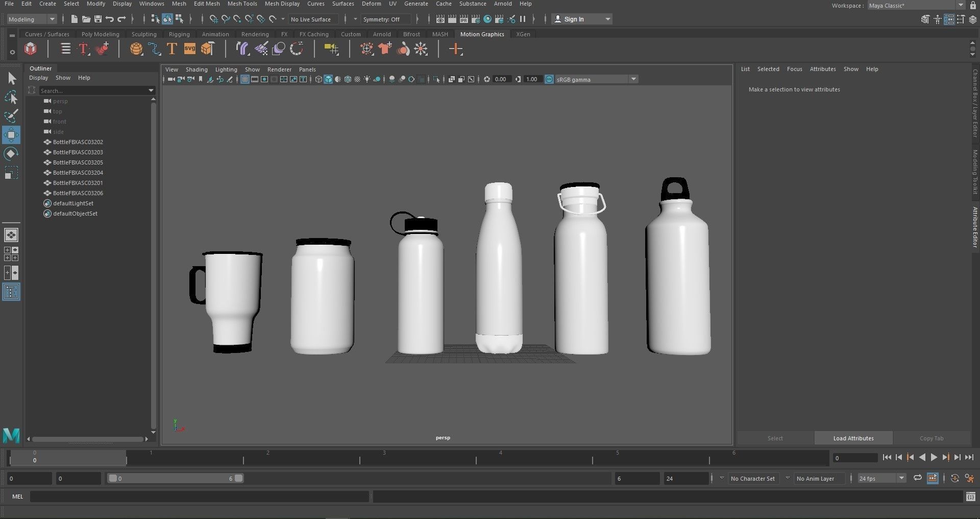Open the Mesh Tools menu
The height and width of the screenshot is (519, 980).
coord(242,4)
